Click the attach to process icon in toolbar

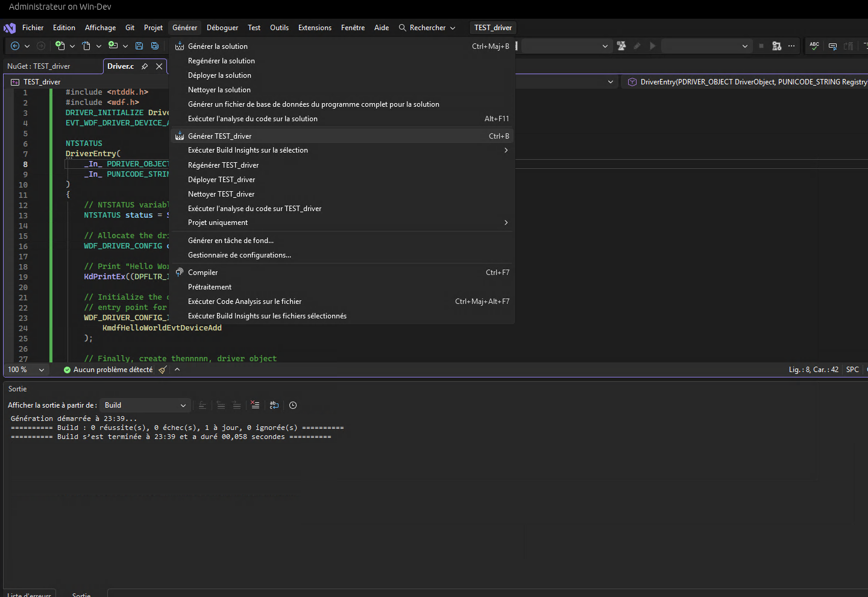pyautogui.click(x=777, y=46)
